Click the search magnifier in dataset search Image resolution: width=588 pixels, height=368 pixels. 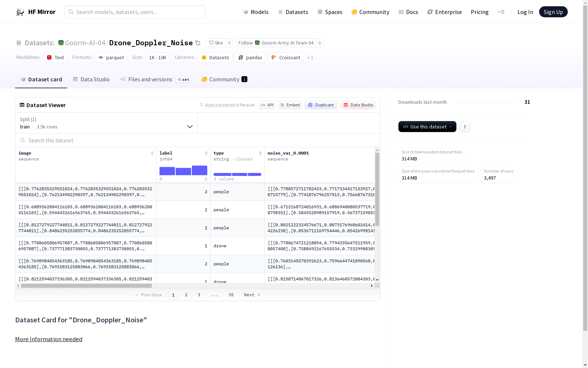[x=23, y=140]
